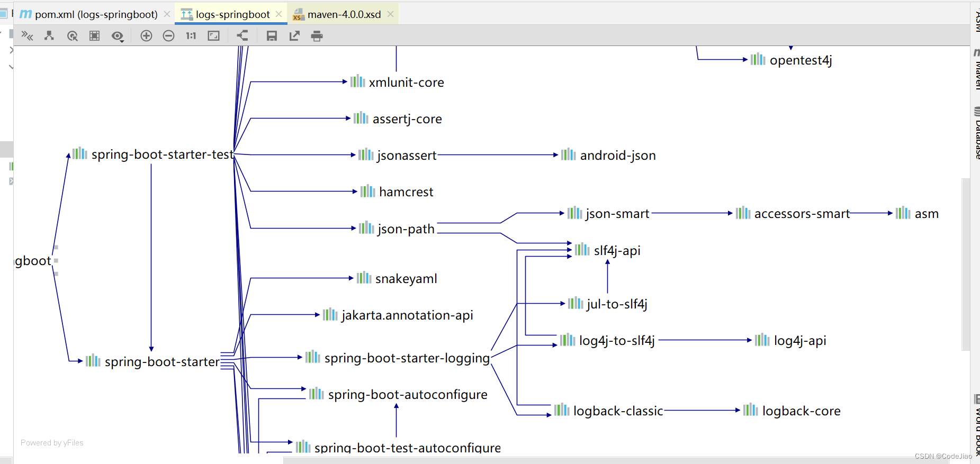Viewport: 980px width, 464px height.
Task: Click the magnifier-with-cursor zoom tool icon
Action: point(73,35)
